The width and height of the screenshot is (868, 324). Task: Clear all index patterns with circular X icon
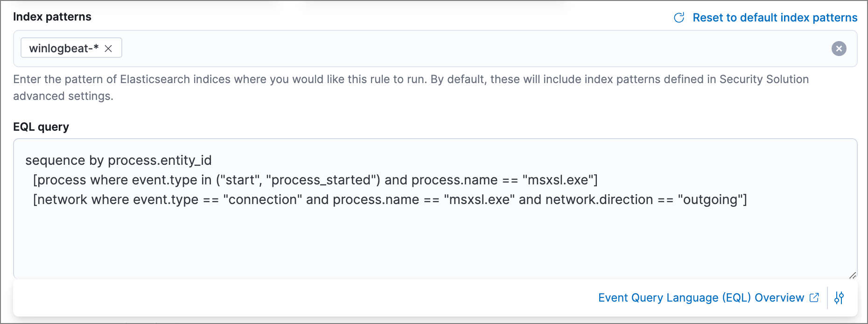coord(839,49)
